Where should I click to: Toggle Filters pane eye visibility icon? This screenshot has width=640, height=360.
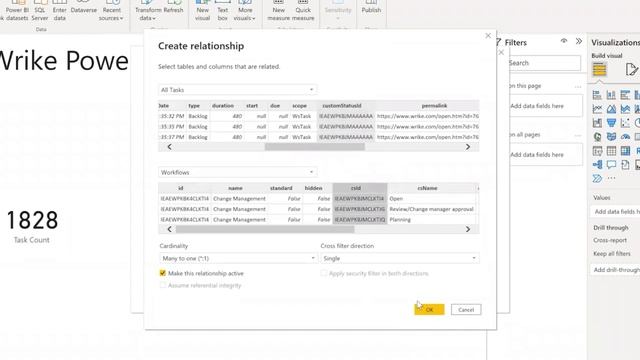point(564,41)
